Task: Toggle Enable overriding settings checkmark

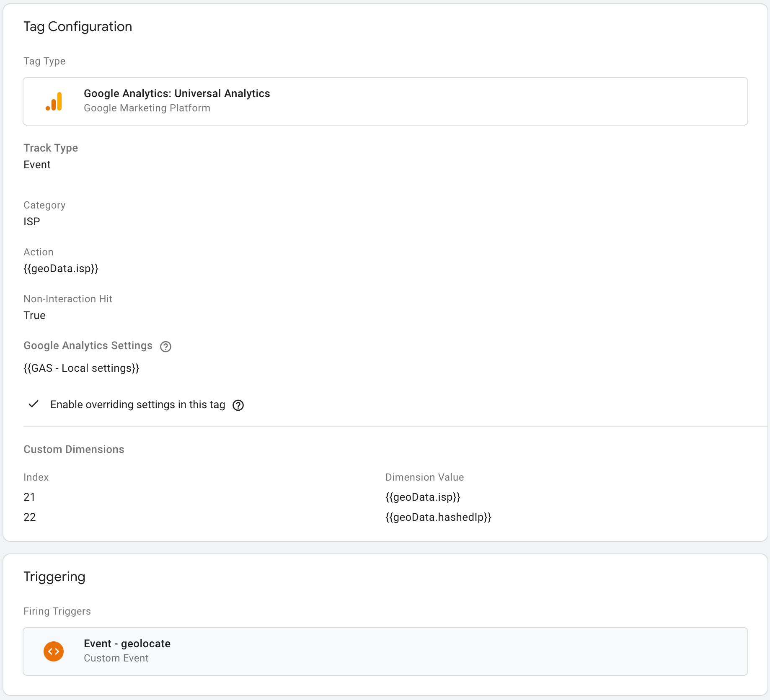Action: pyautogui.click(x=34, y=404)
